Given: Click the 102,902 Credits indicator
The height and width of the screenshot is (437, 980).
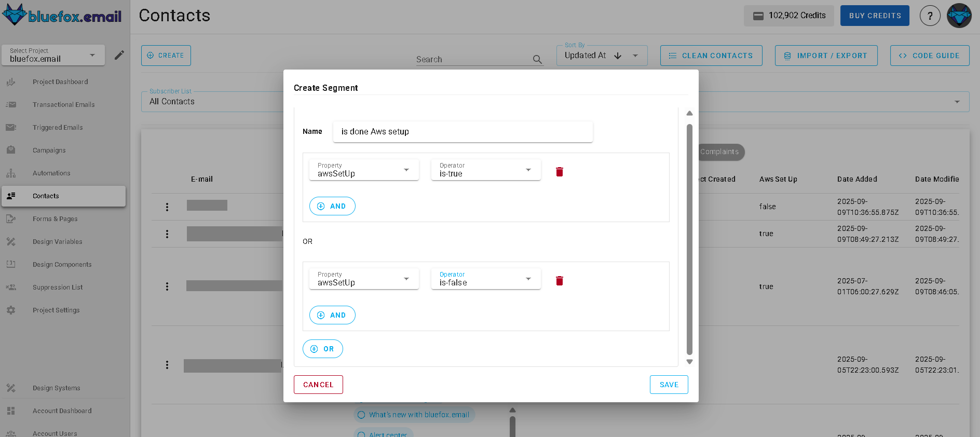Looking at the screenshot, I should (x=789, y=16).
